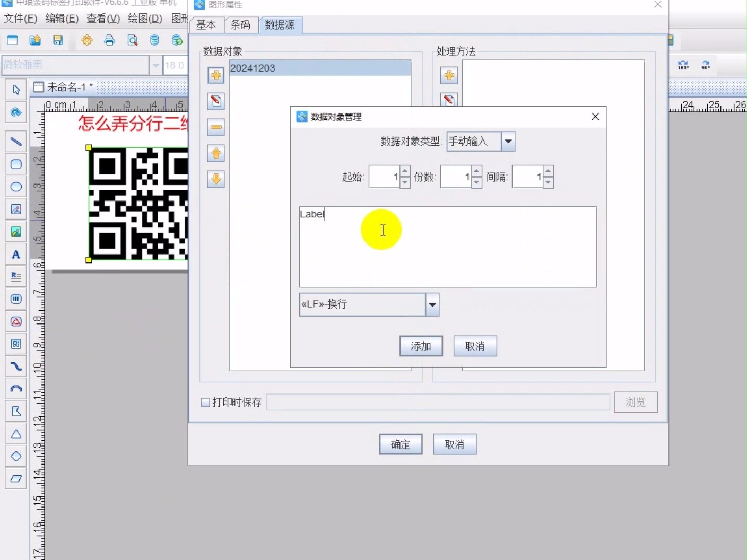Viewport: 747px width, 560px height.
Task: Switch to the 基本 tab
Action: (x=206, y=25)
